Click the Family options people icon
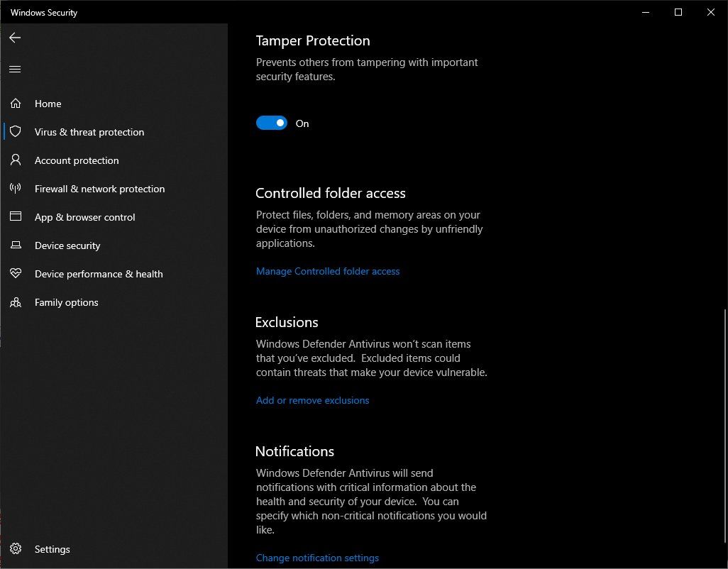 (x=16, y=302)
